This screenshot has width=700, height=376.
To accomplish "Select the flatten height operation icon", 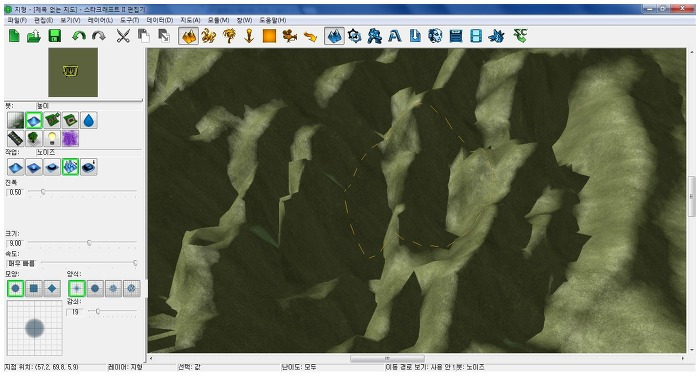I will 52,167.
